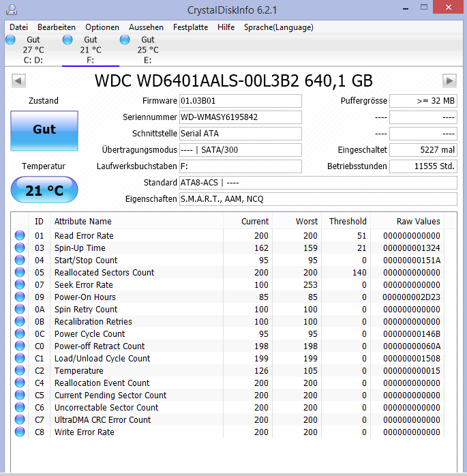Open the Festplatte menu
Image resolution: width=467 pixels, height=476 pixels.
point(191,27)
